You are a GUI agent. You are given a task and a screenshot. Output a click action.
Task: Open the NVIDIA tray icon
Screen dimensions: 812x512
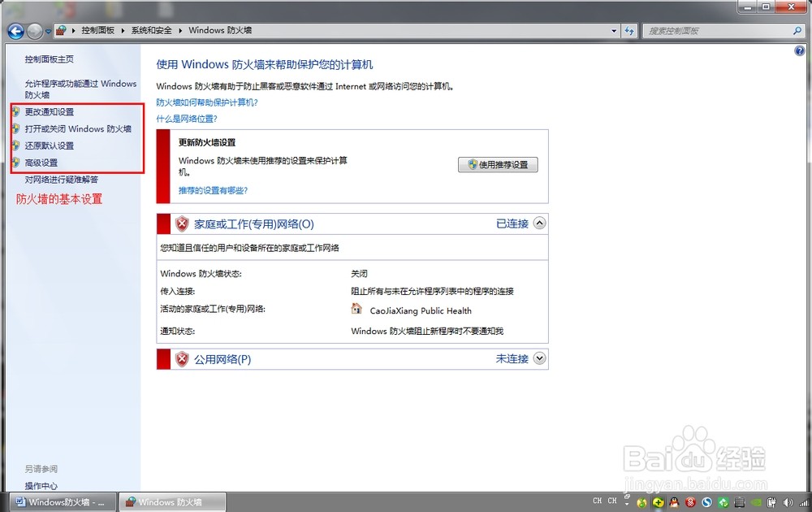click(x=756, y=502)
